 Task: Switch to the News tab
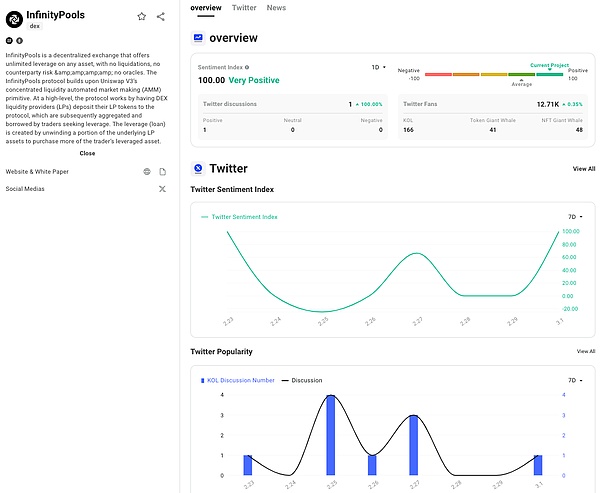(276, 7)
